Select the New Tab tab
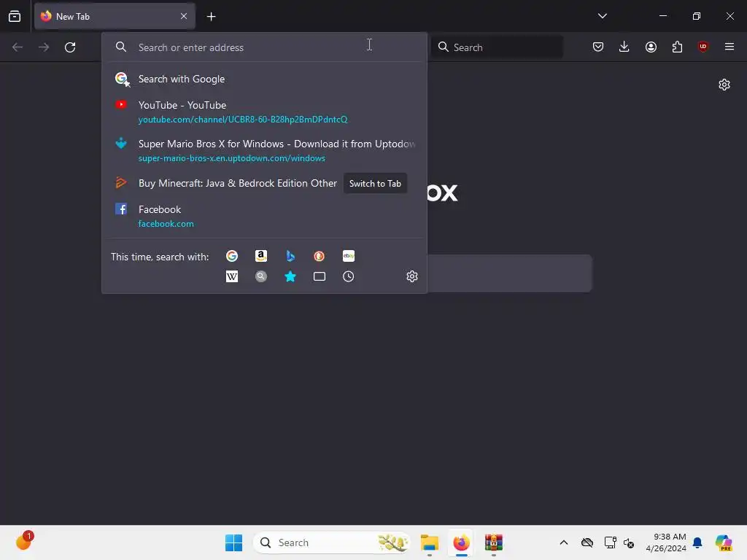Image resolution: width=747 pixels, height=560 pixels. [x=115, y=16]
